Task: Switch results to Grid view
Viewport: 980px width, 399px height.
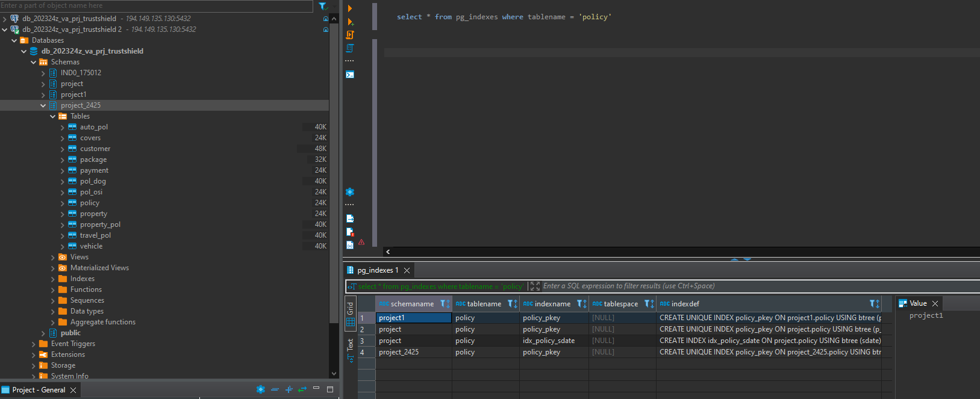Action: tap(350, 314)
